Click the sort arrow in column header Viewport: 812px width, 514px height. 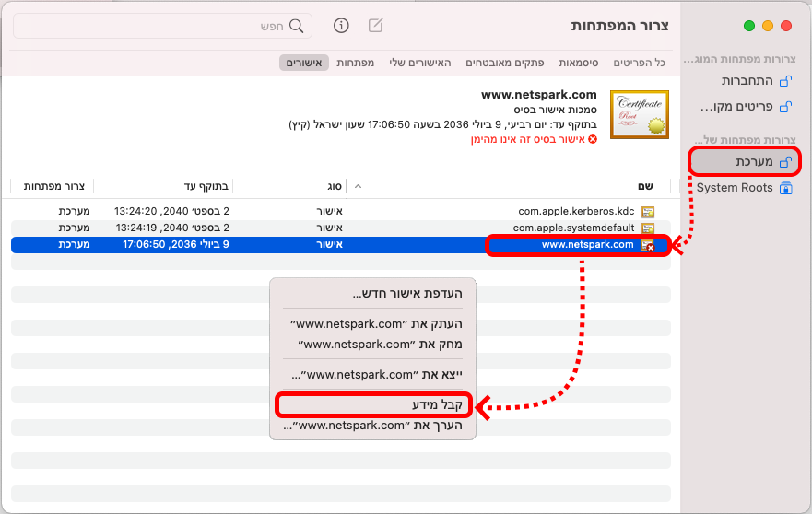[x=358, y=186]
